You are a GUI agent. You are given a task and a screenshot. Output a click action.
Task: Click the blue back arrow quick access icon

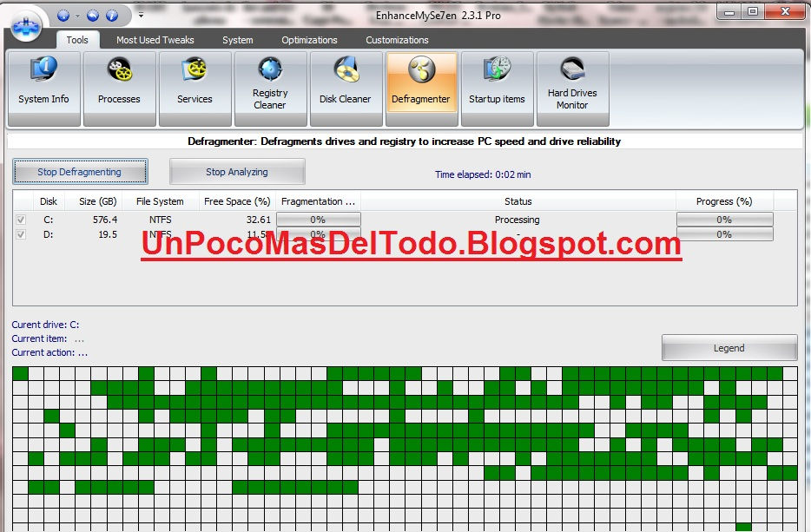(x=93, y=16)
